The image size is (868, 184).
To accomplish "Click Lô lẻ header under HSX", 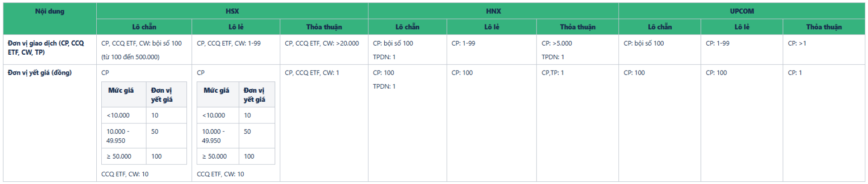I will point(236,27).
